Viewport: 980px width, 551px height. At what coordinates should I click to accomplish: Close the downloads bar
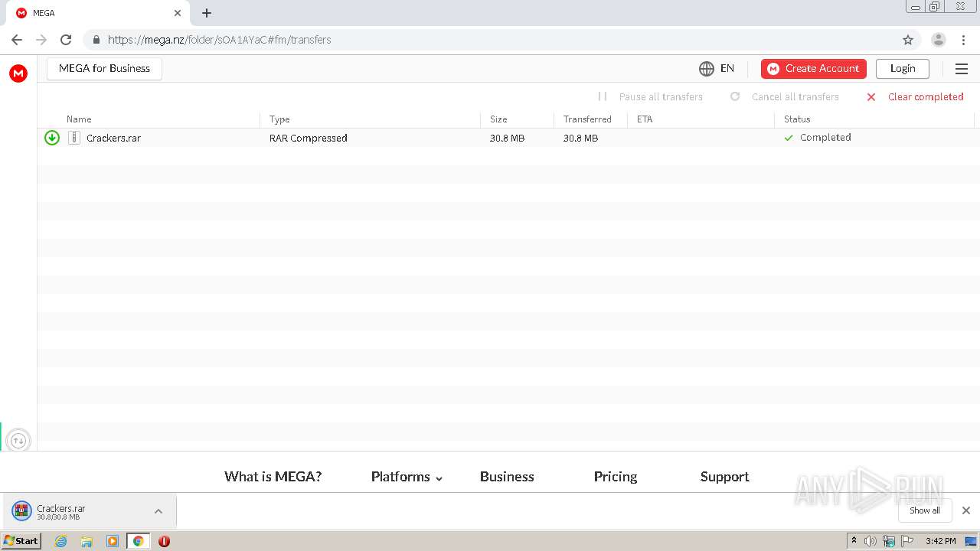point(966,510)
